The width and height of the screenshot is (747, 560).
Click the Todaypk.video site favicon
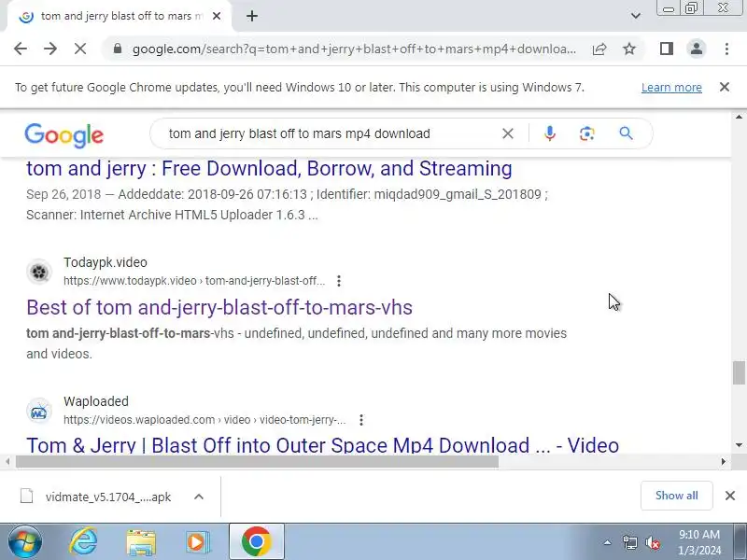coord(39,272)
